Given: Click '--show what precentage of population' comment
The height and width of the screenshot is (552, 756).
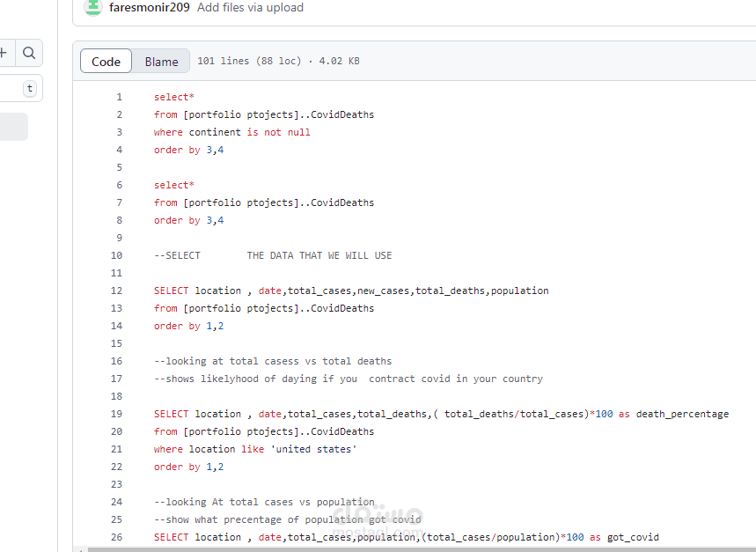Looking at the screenshot, I should 288,519.
